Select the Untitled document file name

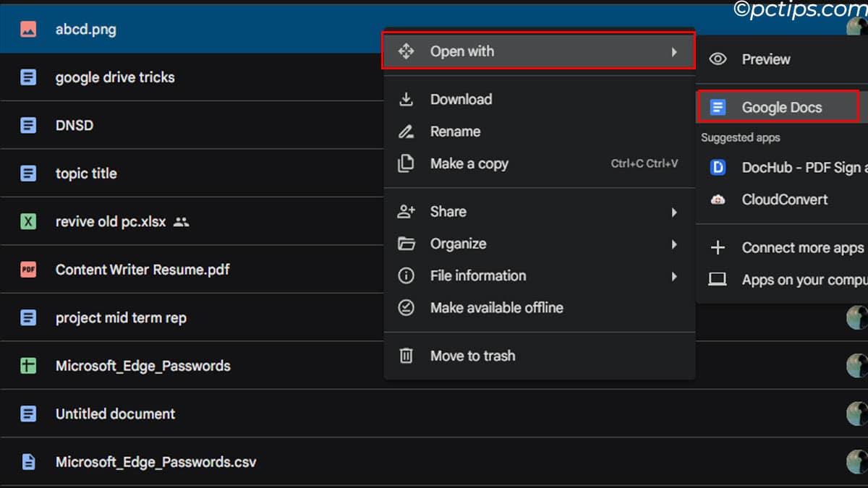pos(115,414)
